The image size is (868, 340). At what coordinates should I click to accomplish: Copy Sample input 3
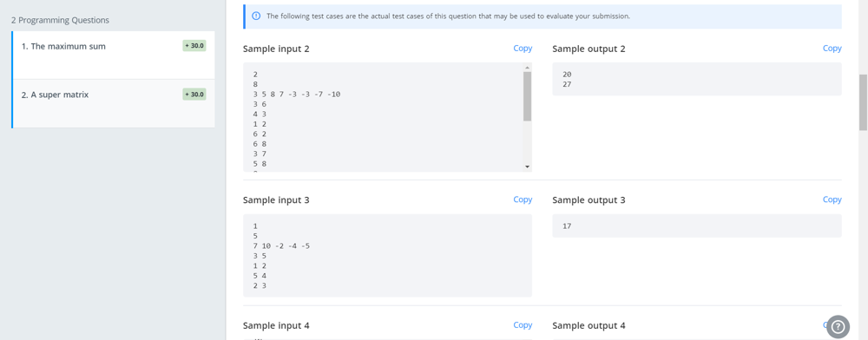523,199
